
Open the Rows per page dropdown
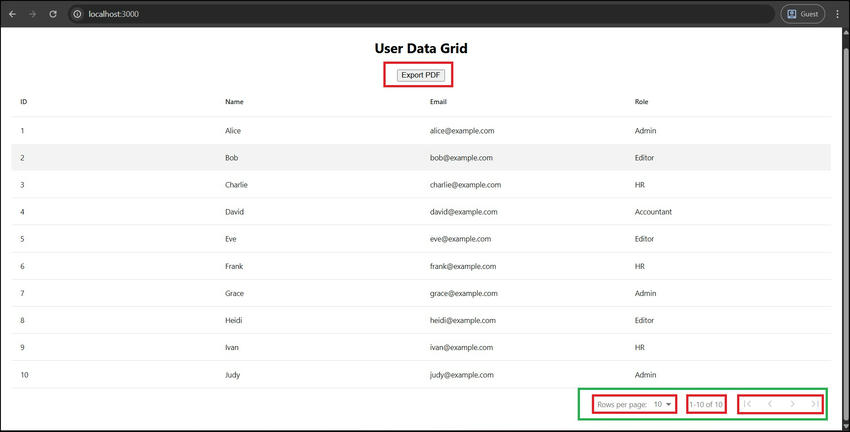(x=662, y=404)
